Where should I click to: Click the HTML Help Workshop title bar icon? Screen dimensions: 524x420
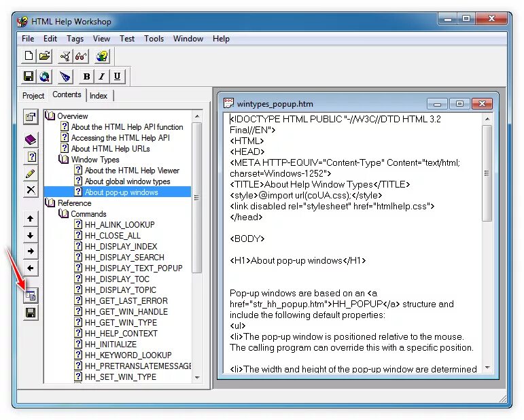(x=22, y=22)
